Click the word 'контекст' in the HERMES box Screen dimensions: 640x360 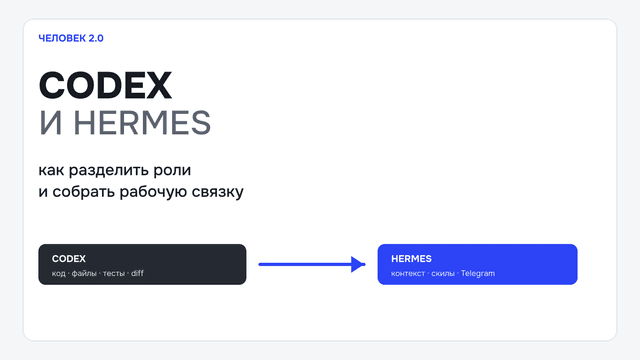(x=408, y=273)
